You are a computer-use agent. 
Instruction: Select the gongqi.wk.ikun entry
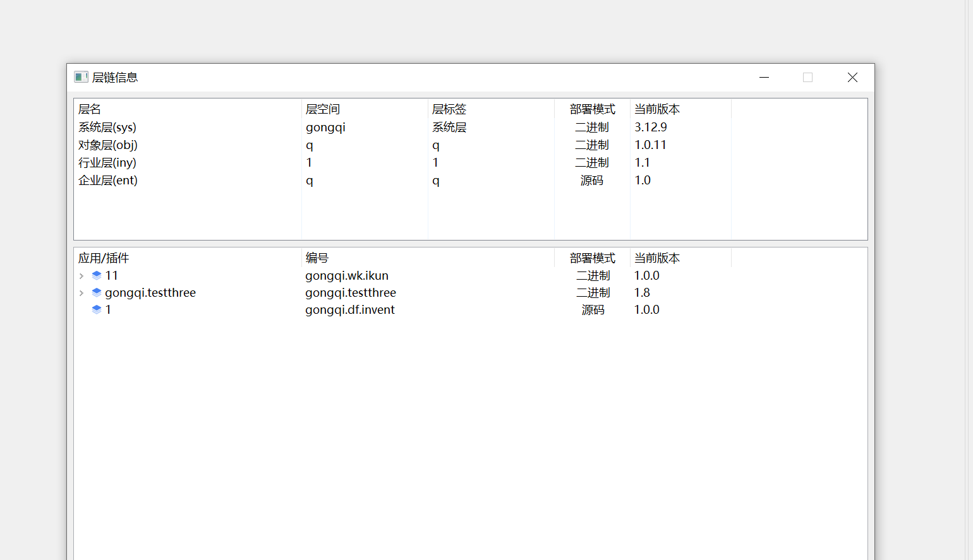tap(347, 276)
